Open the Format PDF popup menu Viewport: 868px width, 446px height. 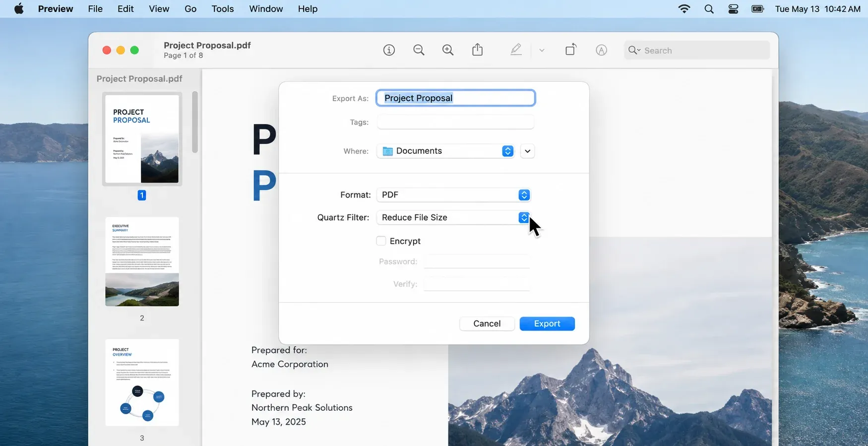point(453,195)
